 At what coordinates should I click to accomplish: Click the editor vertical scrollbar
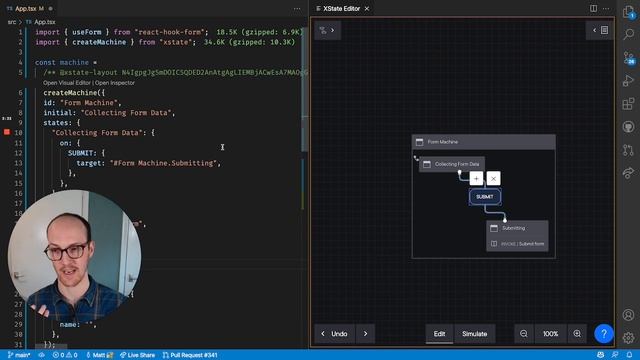tap(304, 90)
